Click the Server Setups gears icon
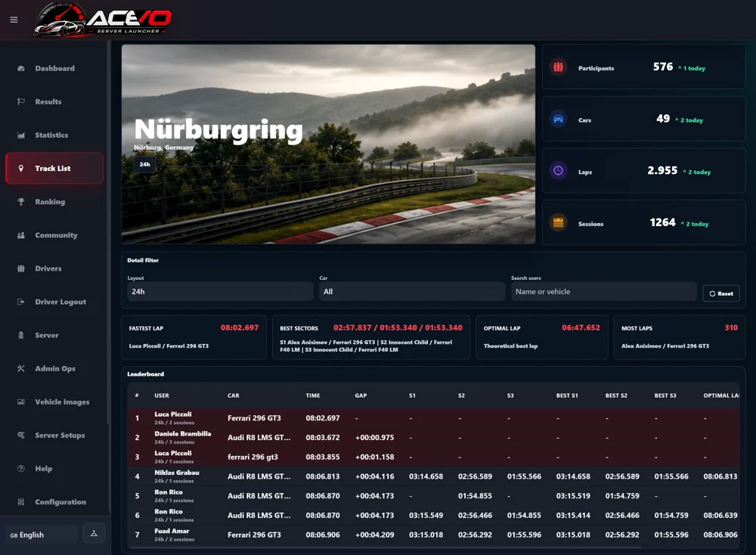Viewport: 756px width, 555px height. (20, 435)
